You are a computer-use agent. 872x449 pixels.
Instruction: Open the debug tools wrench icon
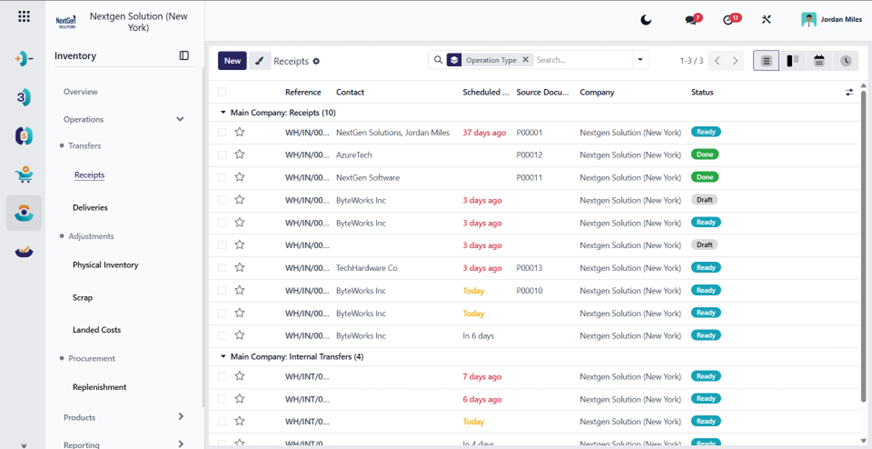(766, 20)
